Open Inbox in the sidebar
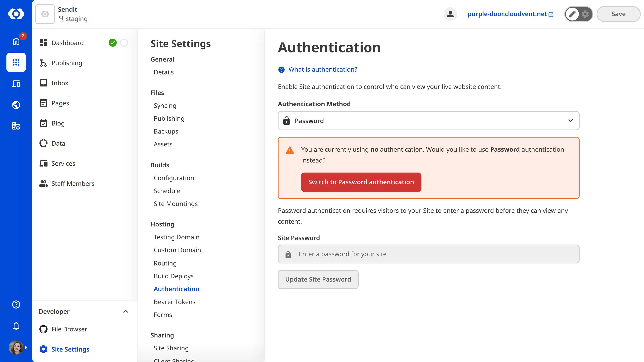644x362 pixels. [x=60, y=83]
